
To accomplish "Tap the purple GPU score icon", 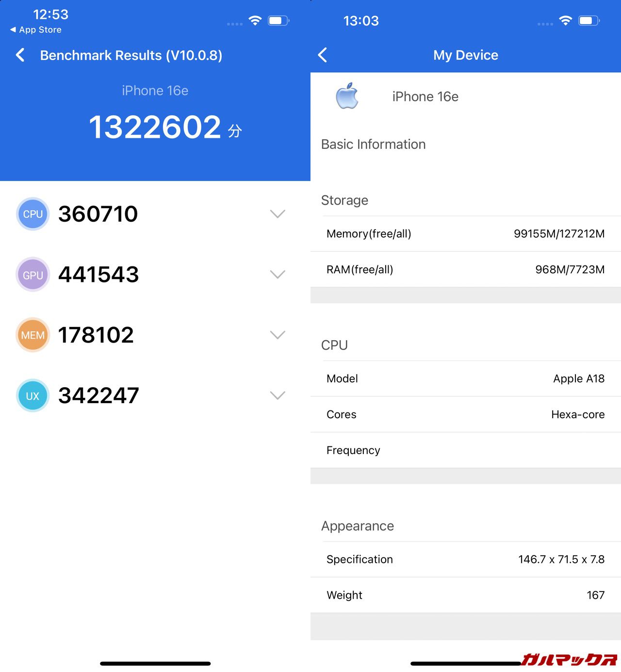I will (x=33, y=275).
